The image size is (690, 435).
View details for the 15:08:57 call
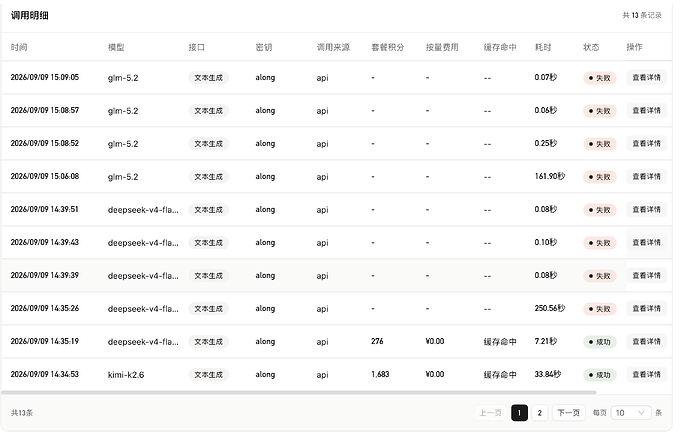(646, 110)
